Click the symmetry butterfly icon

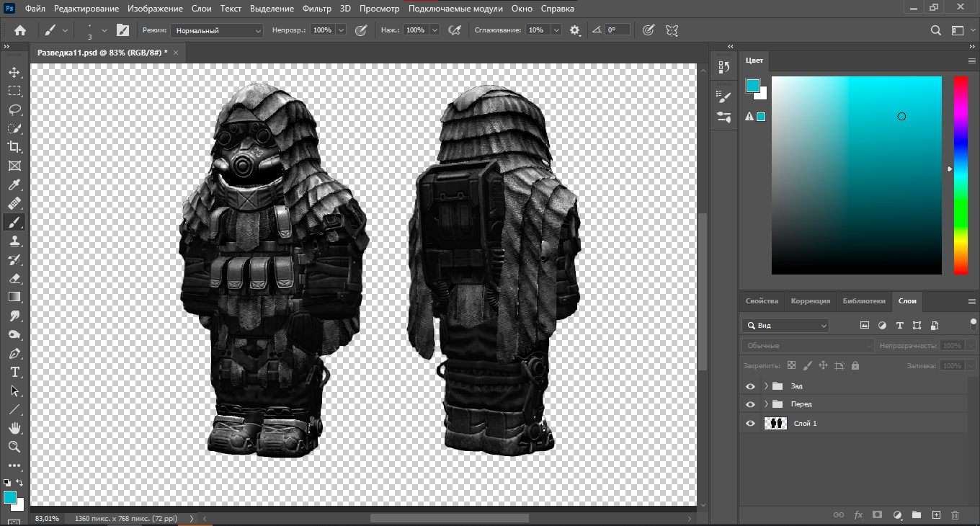(x=672, y=30)
